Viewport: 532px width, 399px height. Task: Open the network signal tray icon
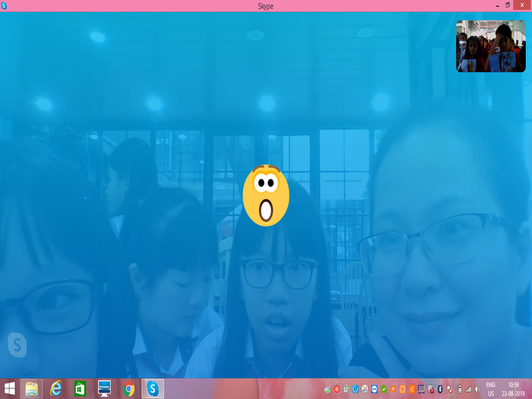(x=468, y=389)
